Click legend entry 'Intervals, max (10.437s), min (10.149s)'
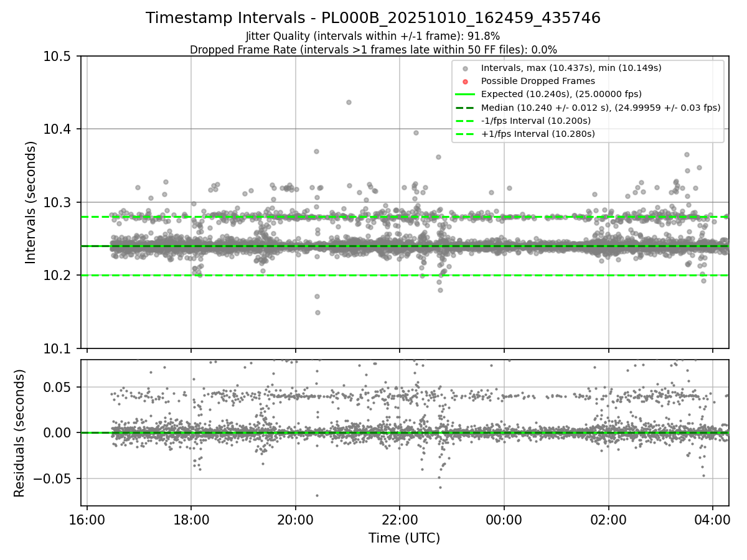 pyautogui.click(x=571, y=67)
